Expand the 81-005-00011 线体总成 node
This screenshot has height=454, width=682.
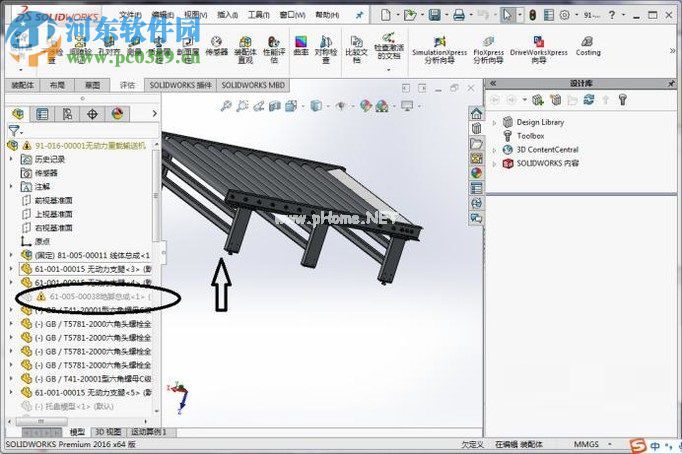(11, 255)
